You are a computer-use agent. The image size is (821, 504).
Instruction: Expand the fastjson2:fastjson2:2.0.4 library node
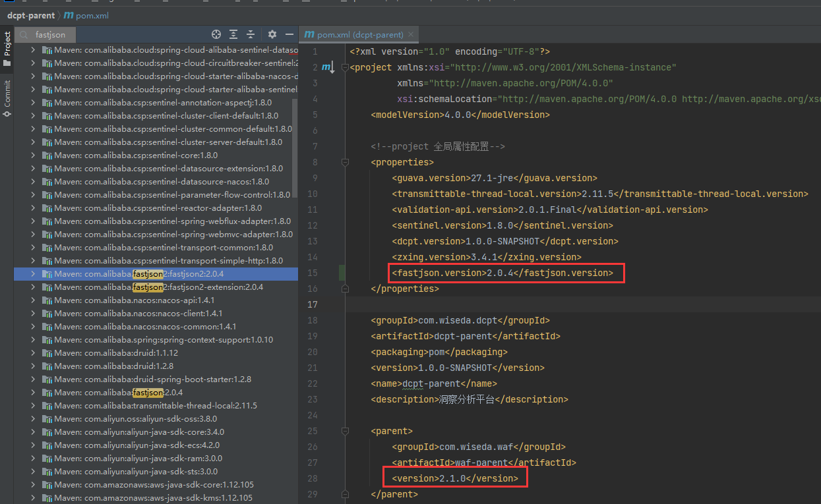[x=33, y=274]
